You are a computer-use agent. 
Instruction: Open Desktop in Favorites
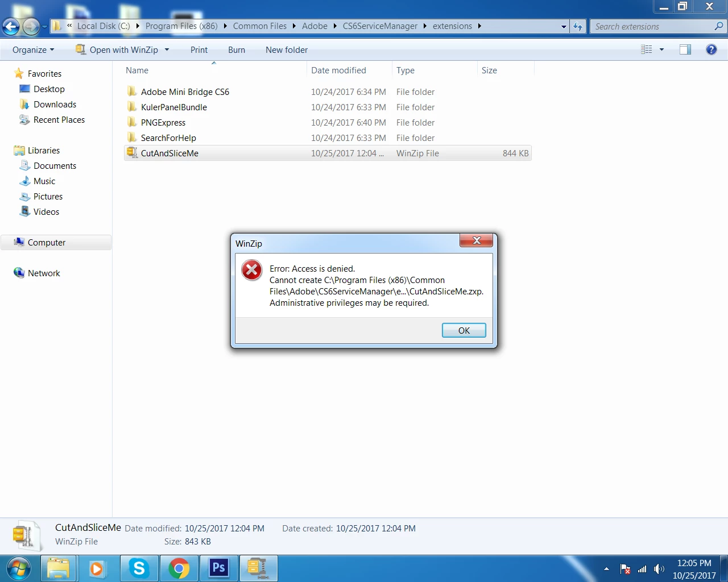(x=49, y=89)
